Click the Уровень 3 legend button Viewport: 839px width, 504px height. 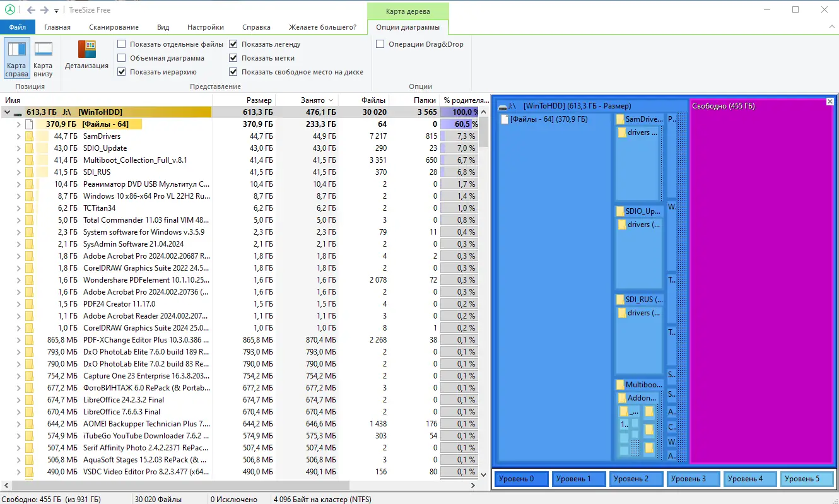693,479
